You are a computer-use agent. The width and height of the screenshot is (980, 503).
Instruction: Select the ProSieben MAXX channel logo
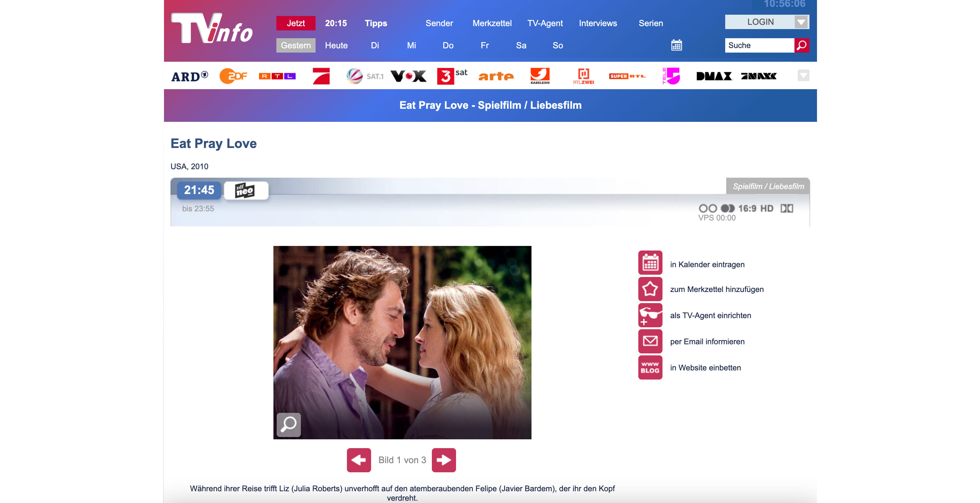759,76
